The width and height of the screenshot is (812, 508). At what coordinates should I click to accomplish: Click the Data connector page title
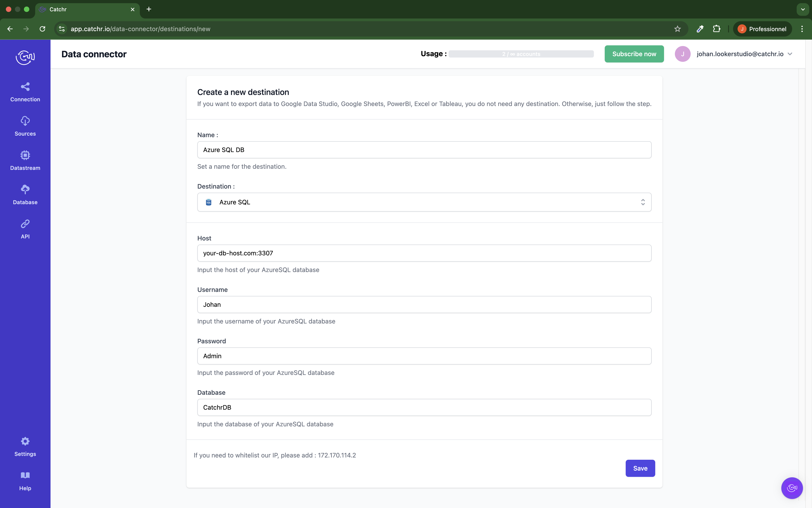(x=94, y=54)
